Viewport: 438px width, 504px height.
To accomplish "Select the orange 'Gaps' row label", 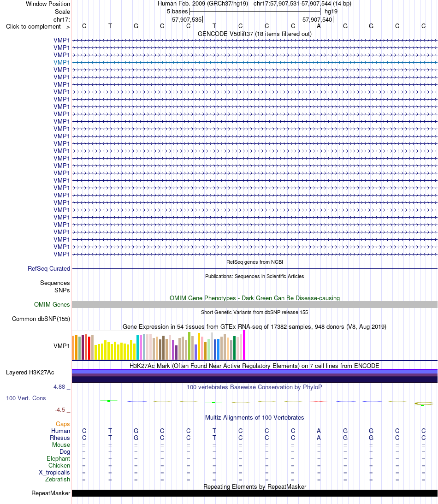I will pyautogui.click(x=63, y=424).
